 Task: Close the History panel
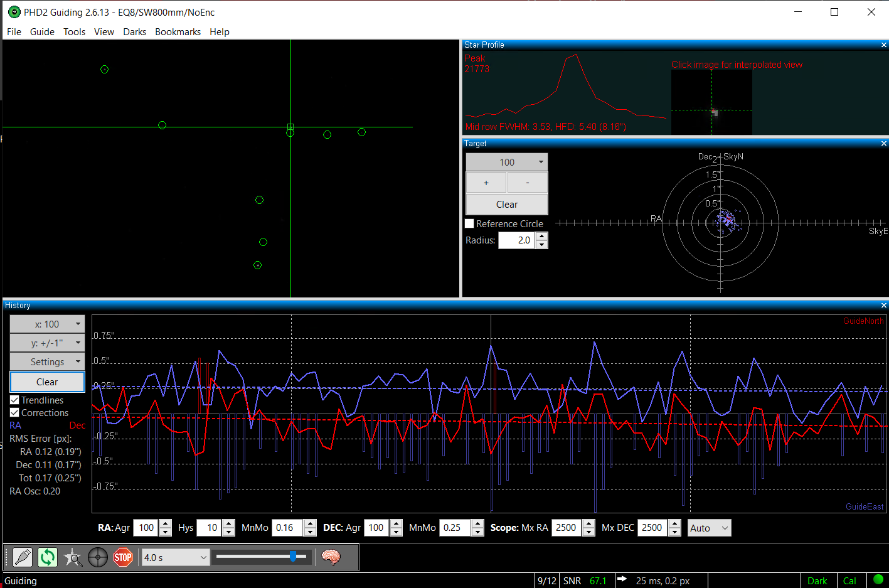pyautogui.click(x=884, y=306)
